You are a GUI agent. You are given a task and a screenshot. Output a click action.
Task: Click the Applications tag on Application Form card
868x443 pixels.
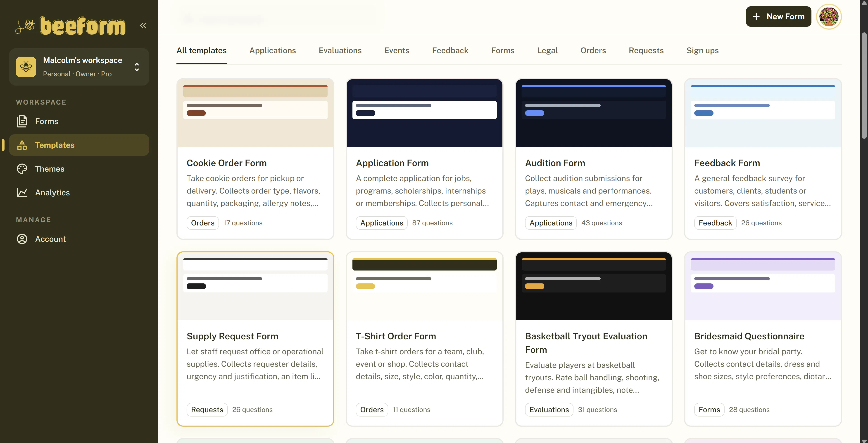click(x=381, y=223)
